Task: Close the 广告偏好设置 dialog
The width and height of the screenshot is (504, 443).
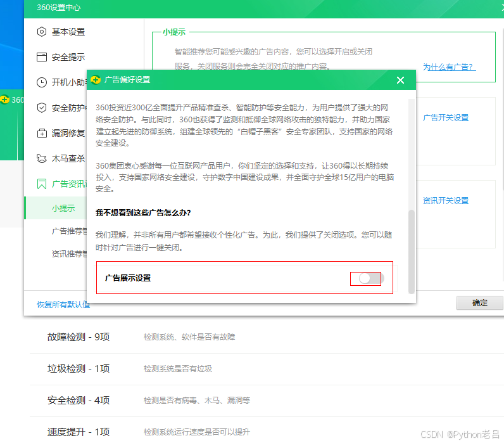Action: click(400, 80)
